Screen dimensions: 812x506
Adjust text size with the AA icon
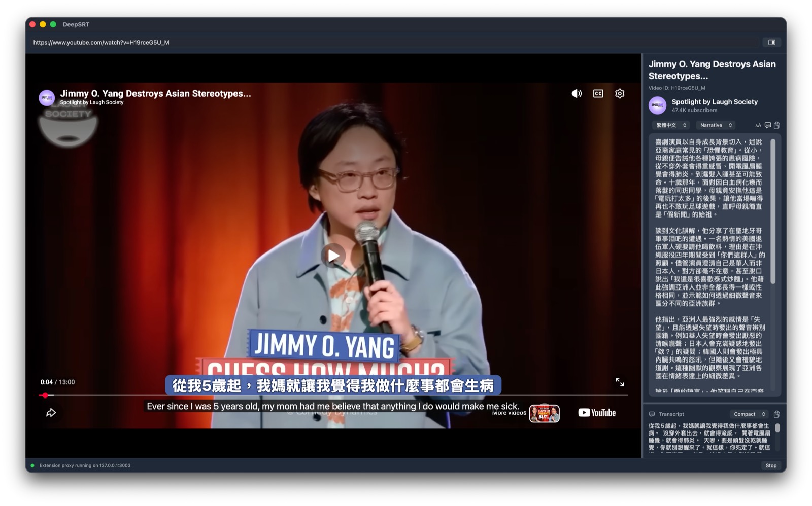click(758, 125)
